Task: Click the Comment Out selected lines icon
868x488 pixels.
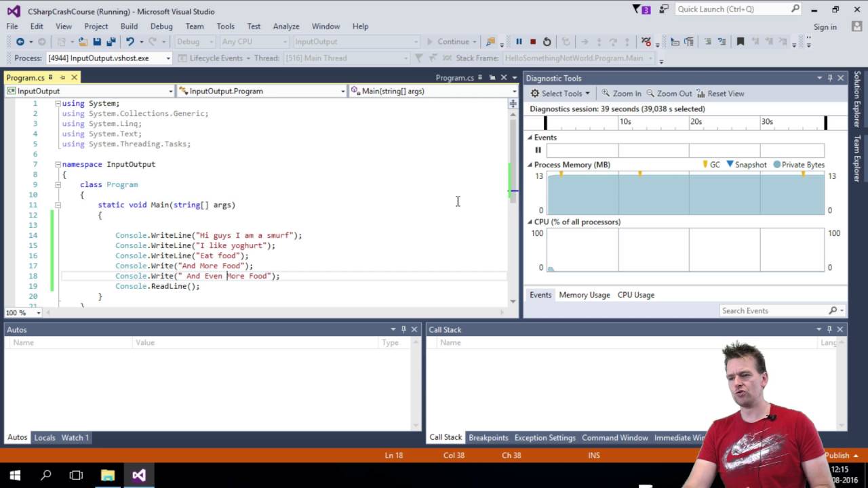Action: [707, 41]
